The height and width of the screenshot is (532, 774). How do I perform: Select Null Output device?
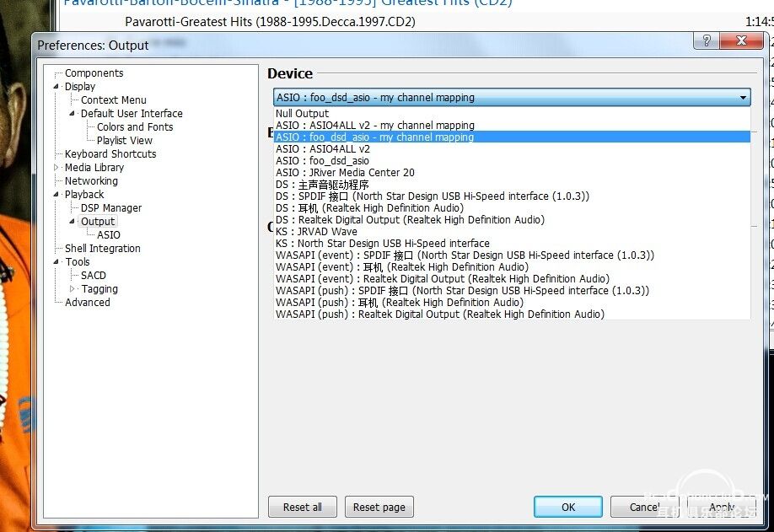click(x=512, y=114)
